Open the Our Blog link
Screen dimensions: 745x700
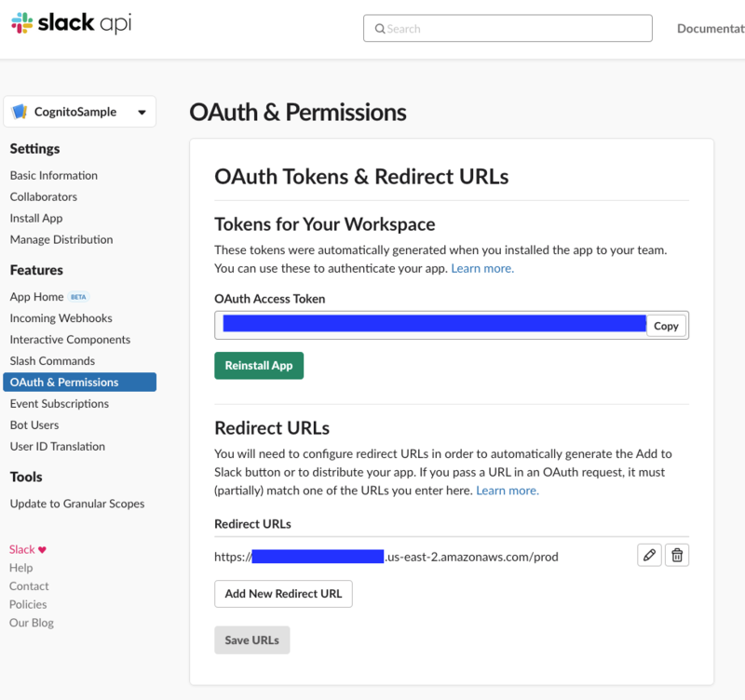click(x=32, y=623)
